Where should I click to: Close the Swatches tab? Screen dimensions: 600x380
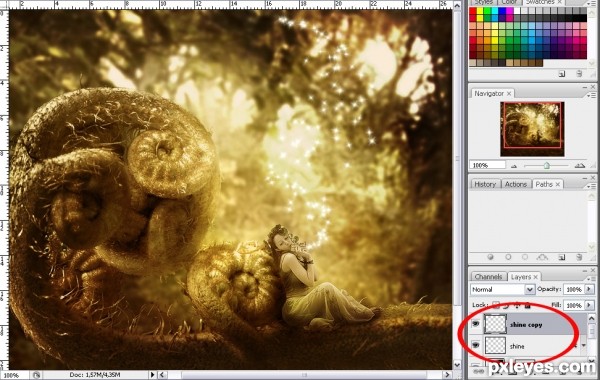point(559,2)
